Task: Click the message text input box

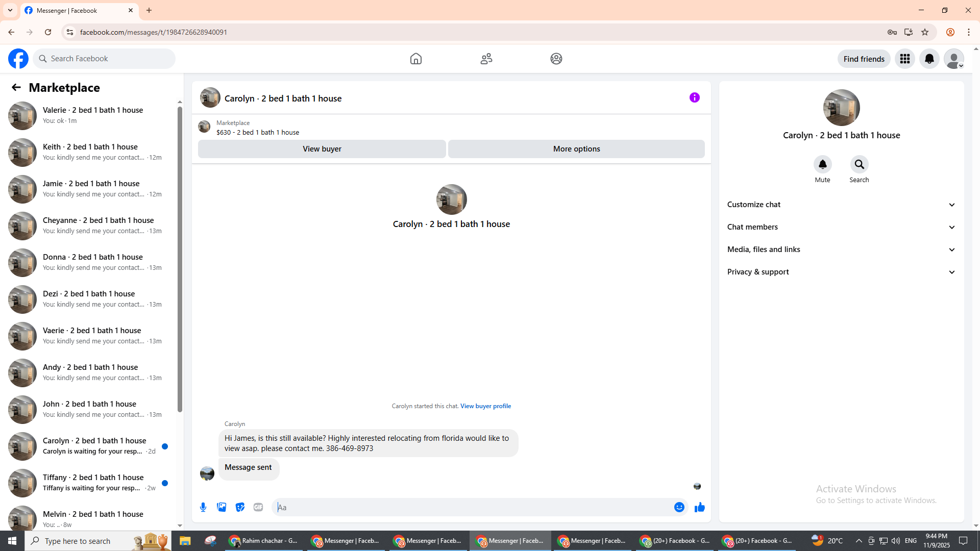Action: tap(472, 507)
